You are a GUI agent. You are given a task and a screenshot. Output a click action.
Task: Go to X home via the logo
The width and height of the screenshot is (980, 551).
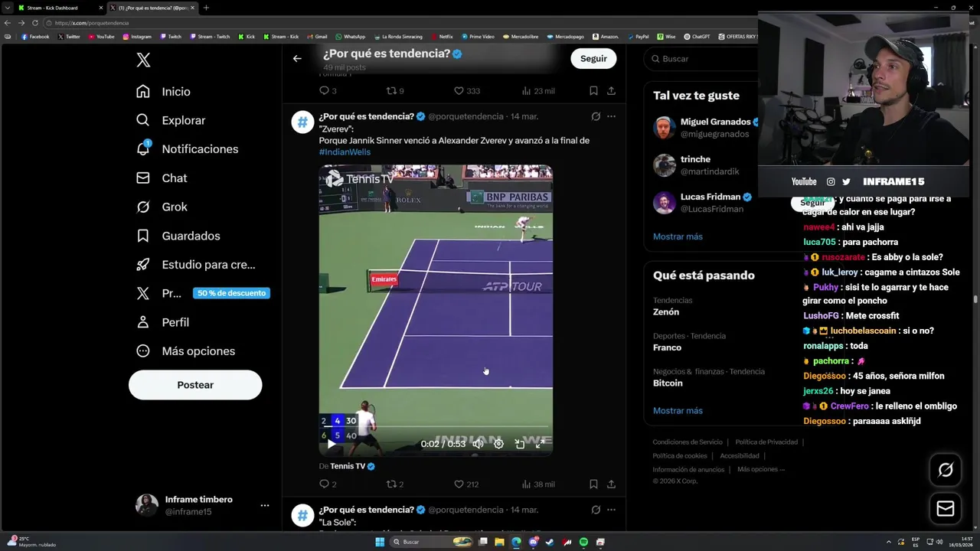click(x=143, y=60)
